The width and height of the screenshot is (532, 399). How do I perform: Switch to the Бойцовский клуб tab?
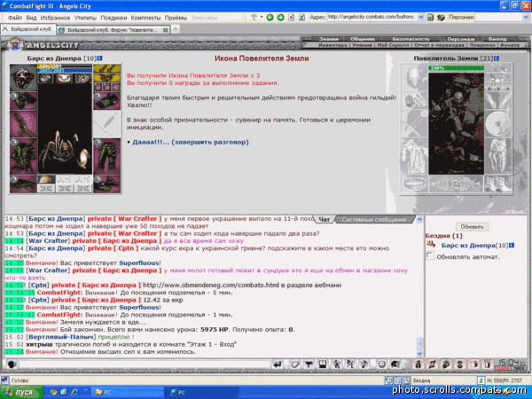coord(28,29)
